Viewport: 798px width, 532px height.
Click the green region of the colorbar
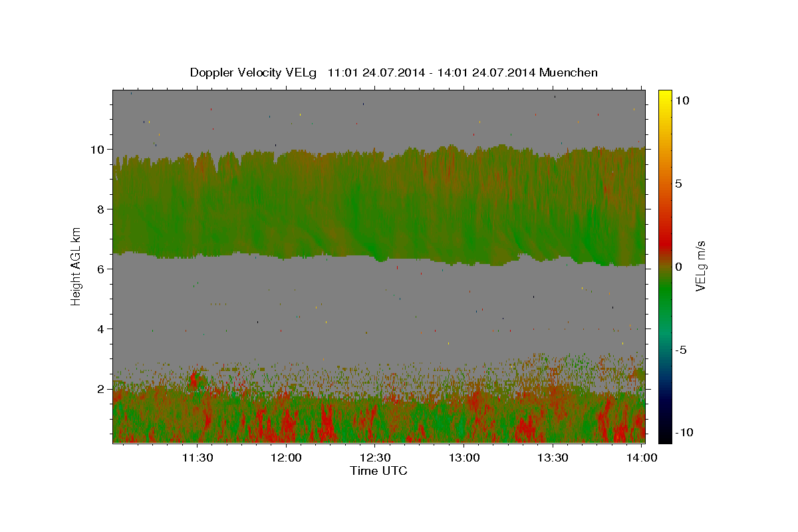tap(665, 293)
